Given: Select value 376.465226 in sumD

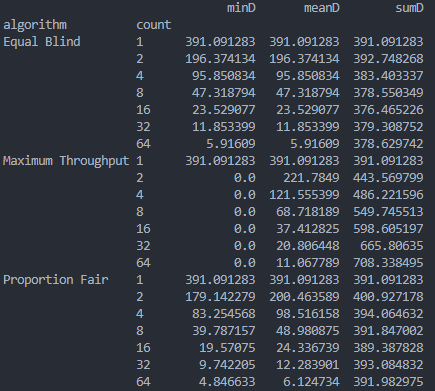Looking at the screenshot, I should (388, 110).
